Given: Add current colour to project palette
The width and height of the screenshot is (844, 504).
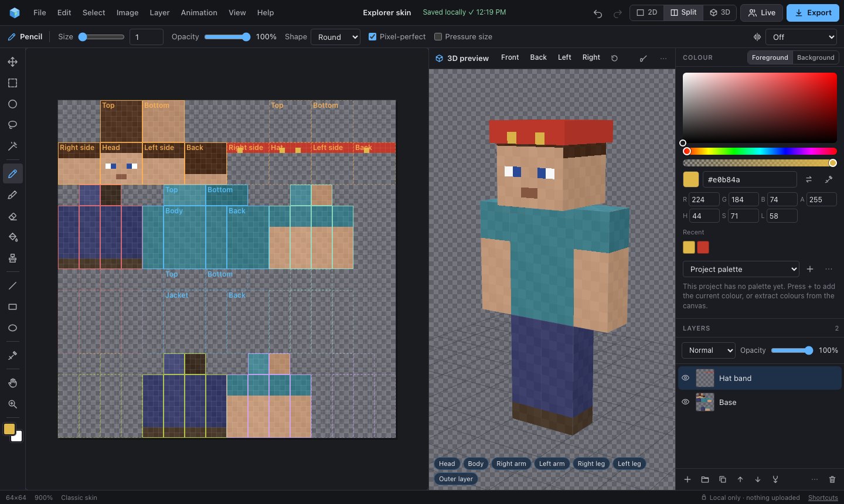Looking at the screenshot, I should coord(810,269).
